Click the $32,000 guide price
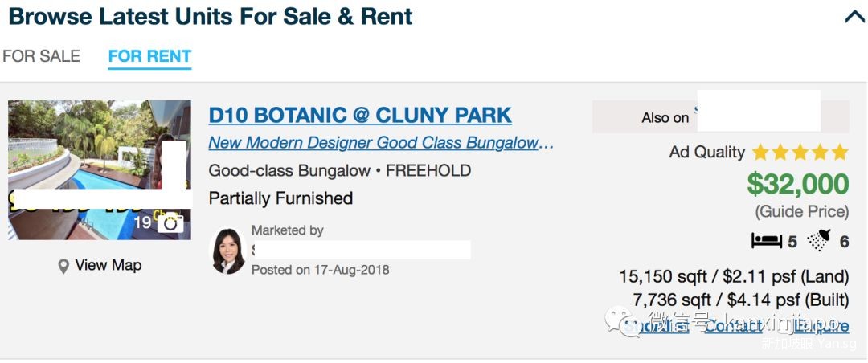Screen dimensions: 868x363 tap(797, 185)
